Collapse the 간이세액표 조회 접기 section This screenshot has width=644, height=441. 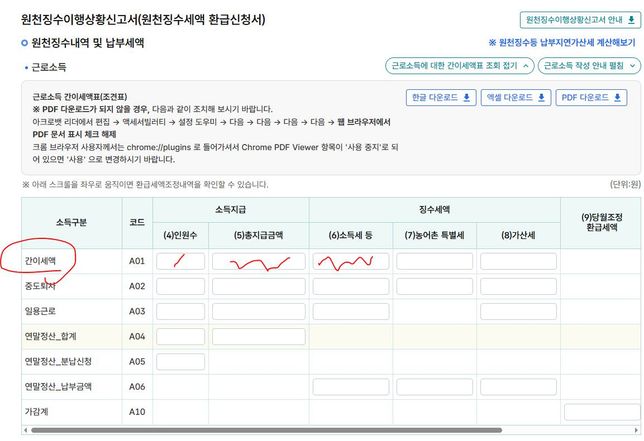click(457, 66)
